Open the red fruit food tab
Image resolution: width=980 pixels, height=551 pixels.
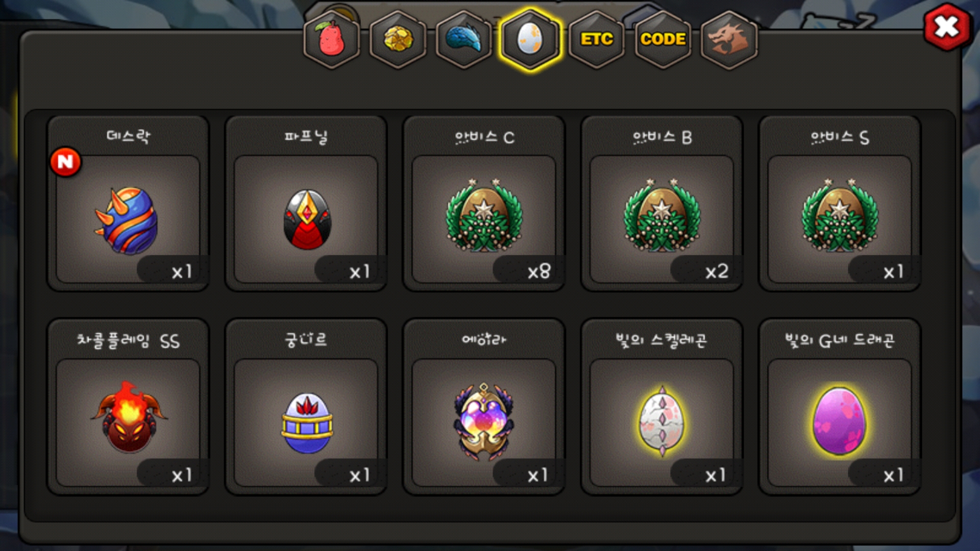[332, 40]
